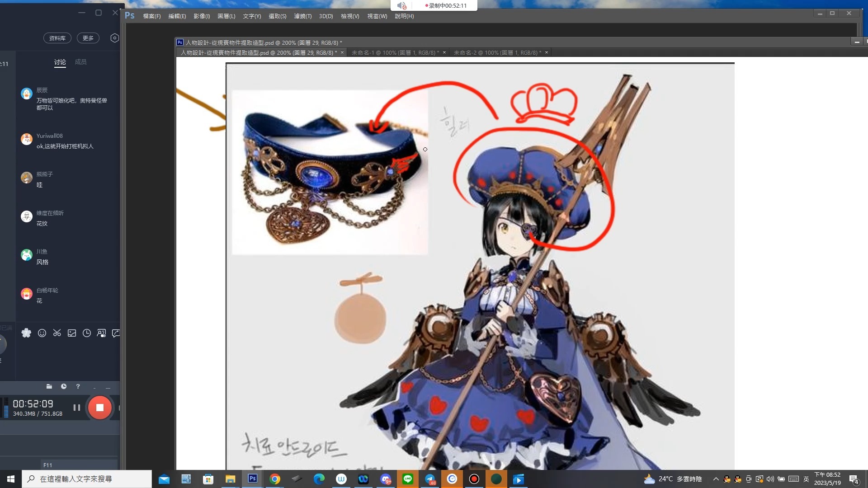
Task: Click the scissors screenshot icon
Action: tap(57, 333)
